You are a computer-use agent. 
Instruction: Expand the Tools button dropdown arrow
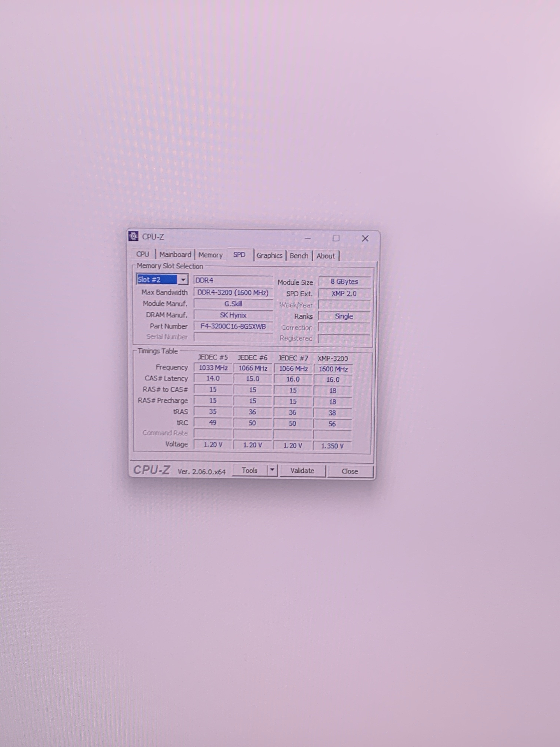pos(272,470)
